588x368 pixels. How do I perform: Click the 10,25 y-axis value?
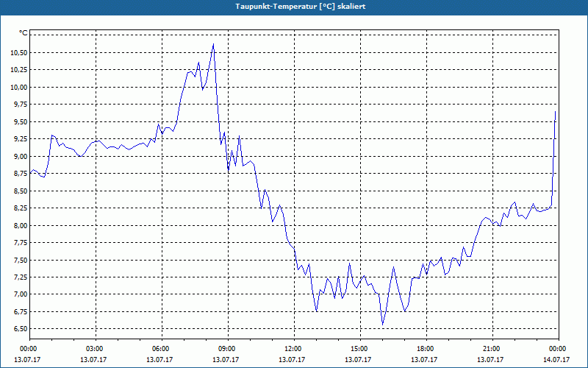pyautogui.click(x=19, y=70)
